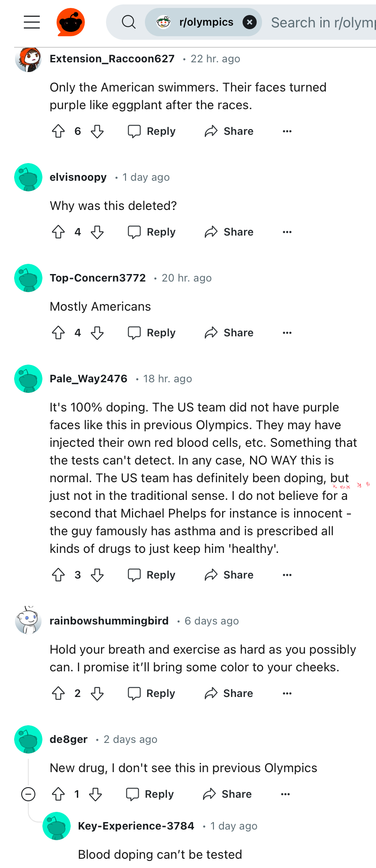Click the search magnifier icon

pyautogui.click(x=129, y=22)
